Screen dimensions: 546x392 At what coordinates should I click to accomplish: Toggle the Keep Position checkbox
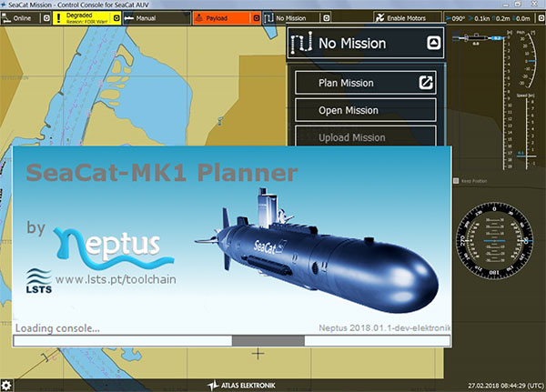456,181
